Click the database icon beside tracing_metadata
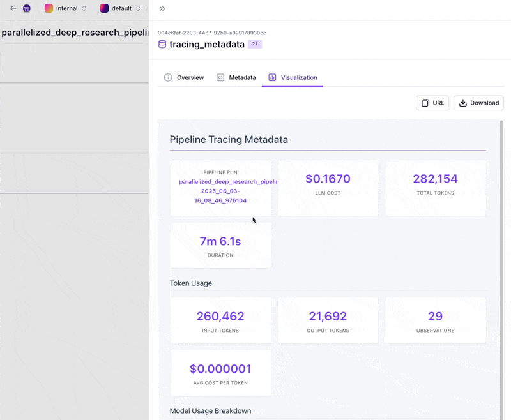Screen dimensions: 511x420 click(162, 45)
